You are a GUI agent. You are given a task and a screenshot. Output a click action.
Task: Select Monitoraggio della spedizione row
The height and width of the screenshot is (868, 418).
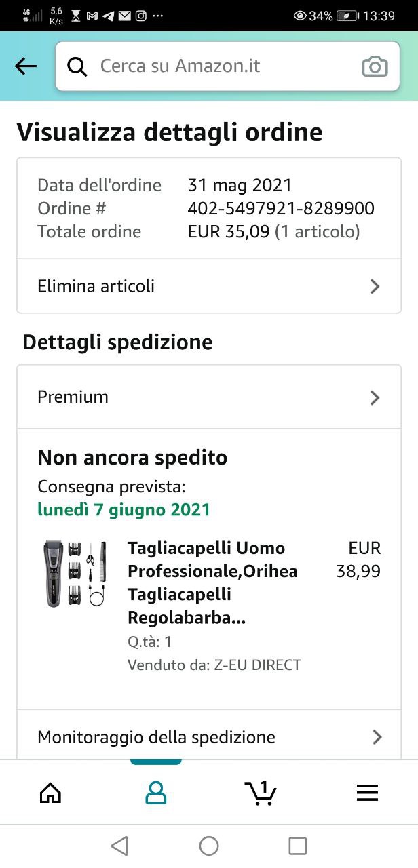[x=156, y=737]
